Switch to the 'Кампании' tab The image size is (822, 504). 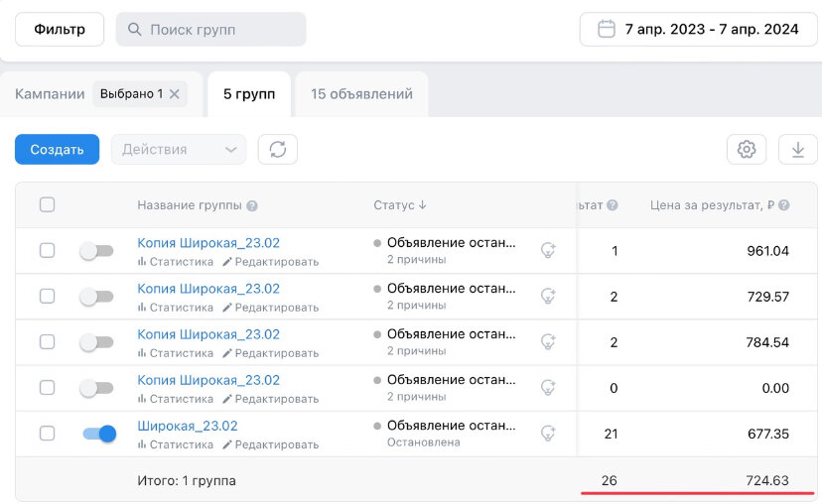tap(50, 94)
